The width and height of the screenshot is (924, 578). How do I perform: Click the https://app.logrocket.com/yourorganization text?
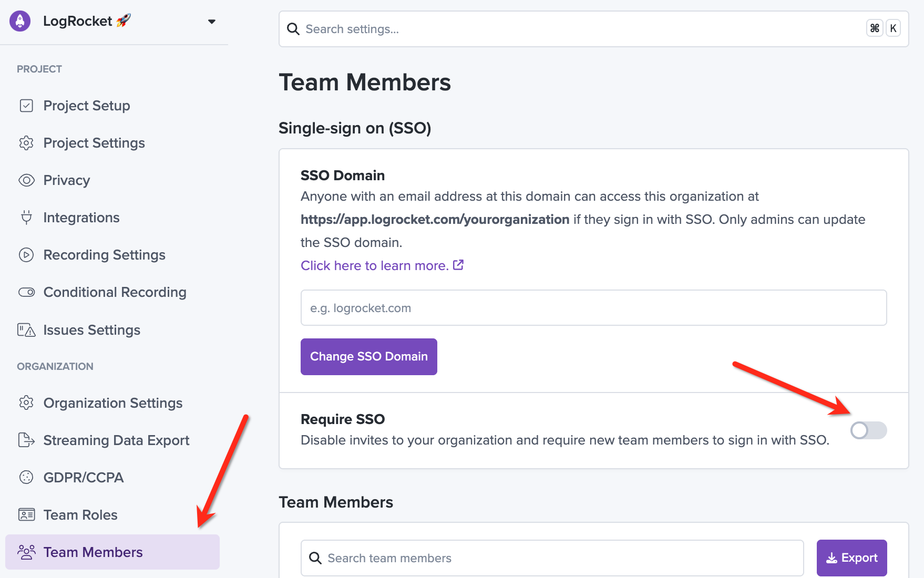pyautogui.click(x=435, y=220)
